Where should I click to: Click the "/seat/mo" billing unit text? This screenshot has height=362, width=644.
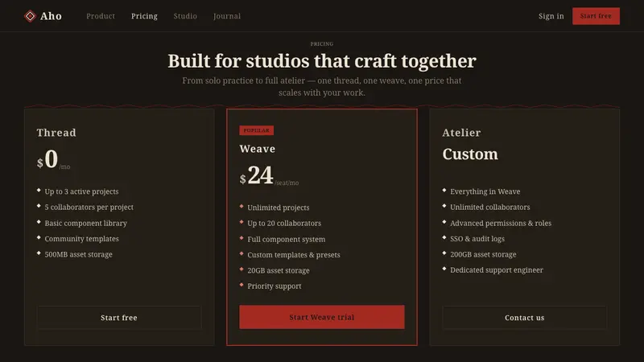pos(287,183)
